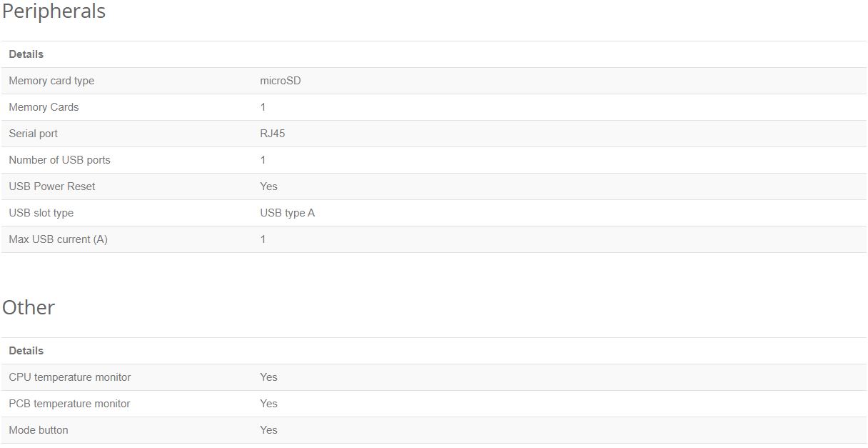Select the Memory card type row label
The width and height of the screenshot is (868, 448).
[x=51, y=81]
